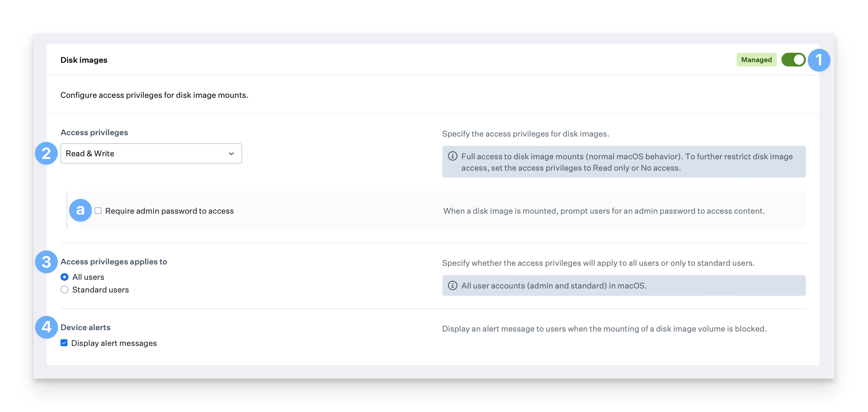Screen dimensions: 868x412
Task: Open the Access privileges dropdown
Action: pos(151,154)
